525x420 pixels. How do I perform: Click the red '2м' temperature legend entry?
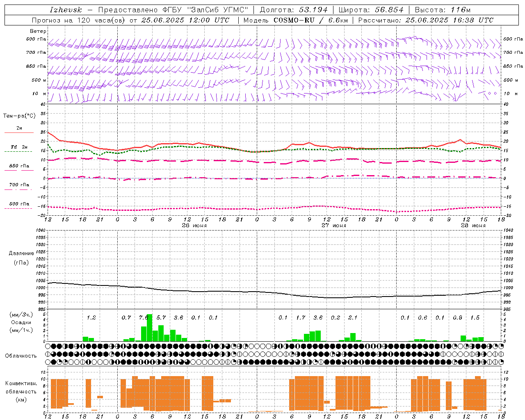[19, 128]
